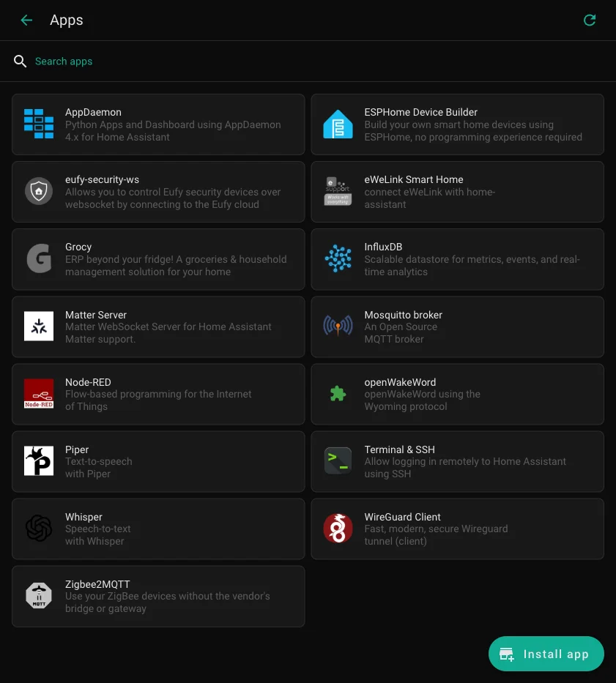The image size is (616, 683).
Task: Click the eWeLink Smart Home card
Action: coord(457,192)
